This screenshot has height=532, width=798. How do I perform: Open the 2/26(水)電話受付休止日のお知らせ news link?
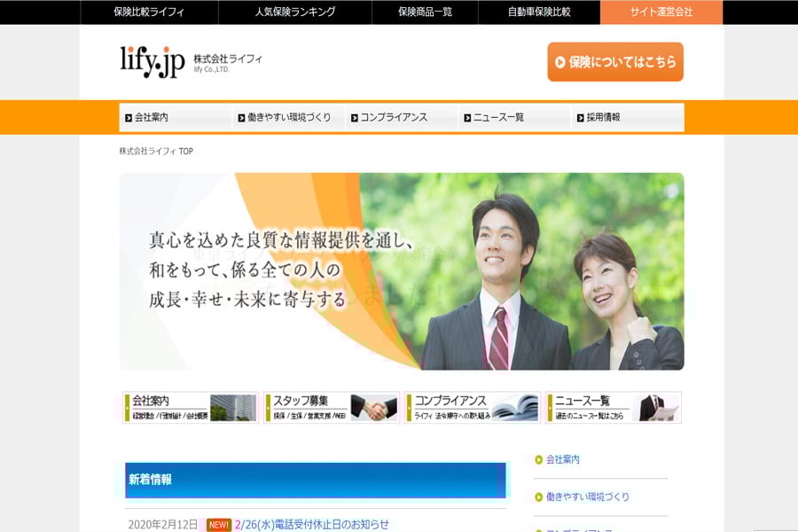click(312, 524)
